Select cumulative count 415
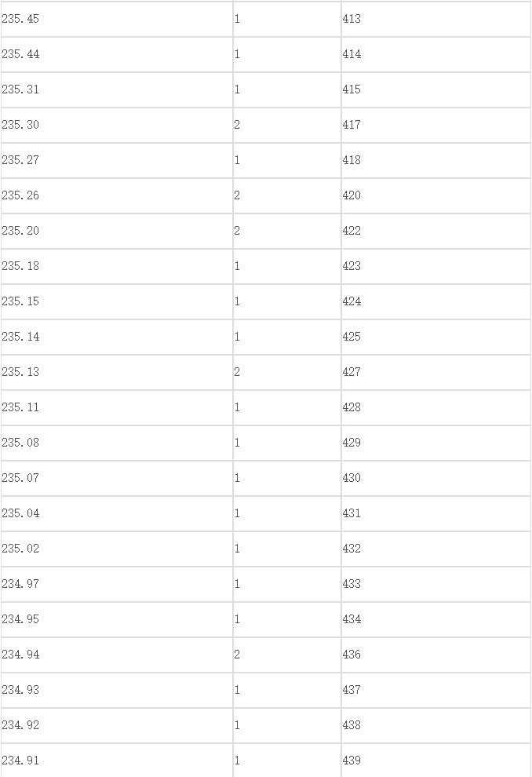Image resolution: width=532 pixels, height=777 pixels. pyautogui.click(x=436, y=89)
